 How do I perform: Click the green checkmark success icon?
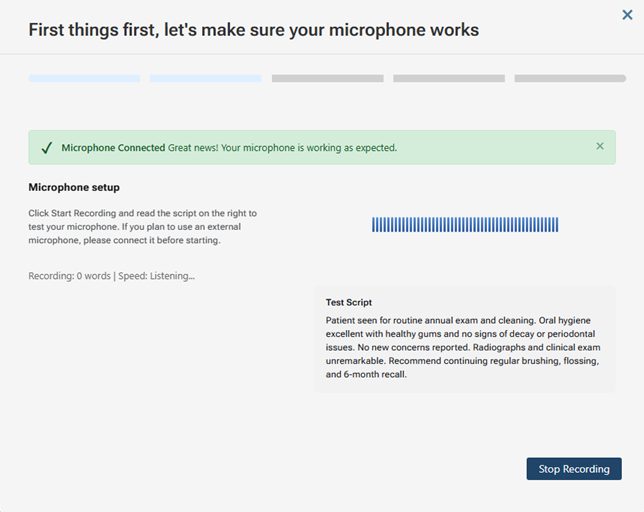coord(46,148)
